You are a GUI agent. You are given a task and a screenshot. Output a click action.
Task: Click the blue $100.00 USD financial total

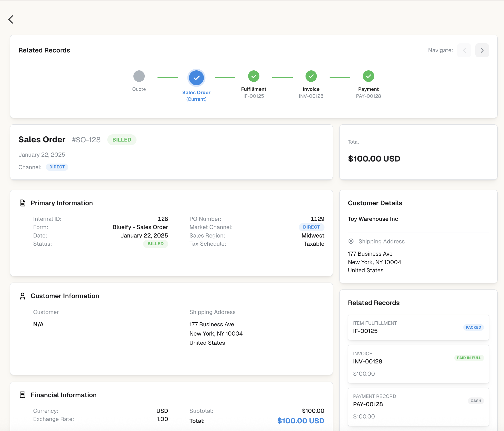pos(301,421)
